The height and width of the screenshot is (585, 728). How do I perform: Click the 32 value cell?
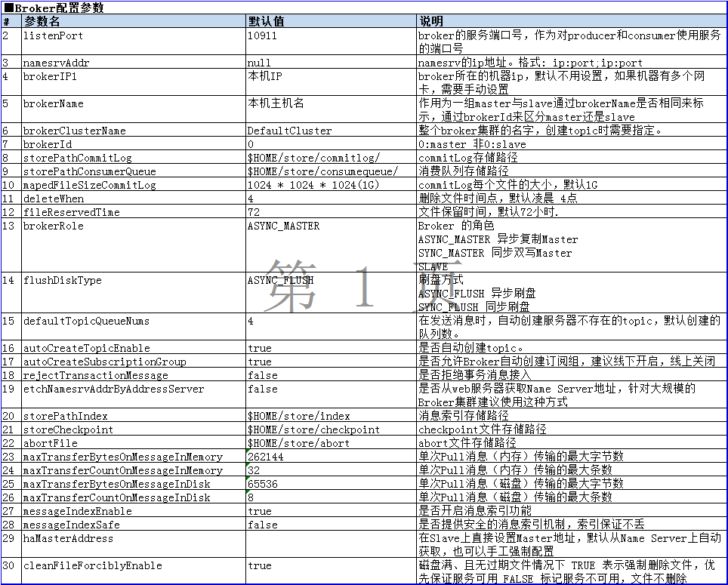[331, 470]
